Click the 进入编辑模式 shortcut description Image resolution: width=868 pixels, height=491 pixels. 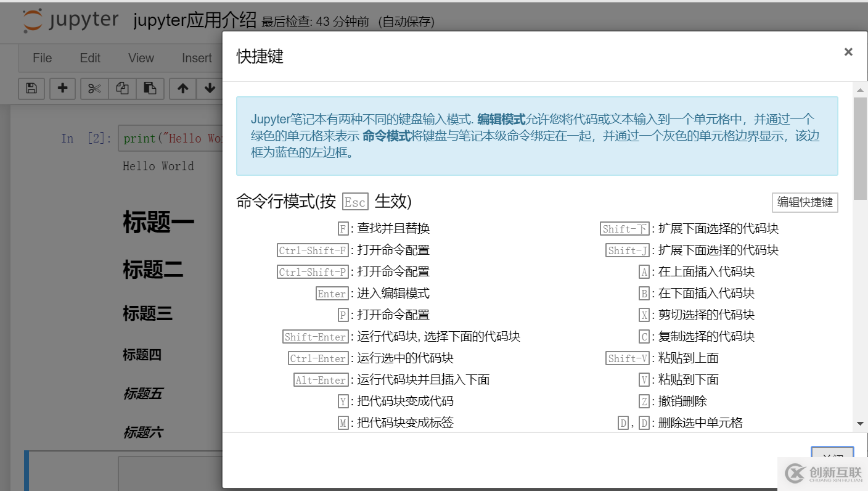pos(393,294)
